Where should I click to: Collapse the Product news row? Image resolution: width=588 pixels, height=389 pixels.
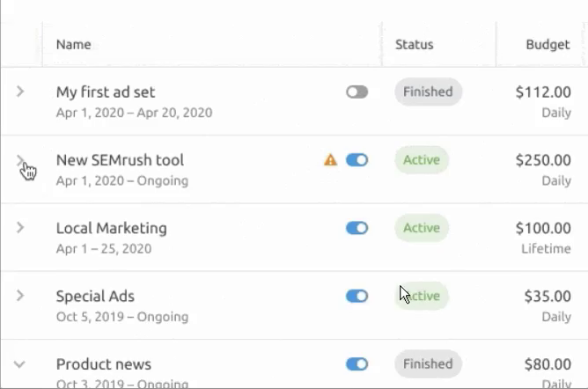click(21, 364)
